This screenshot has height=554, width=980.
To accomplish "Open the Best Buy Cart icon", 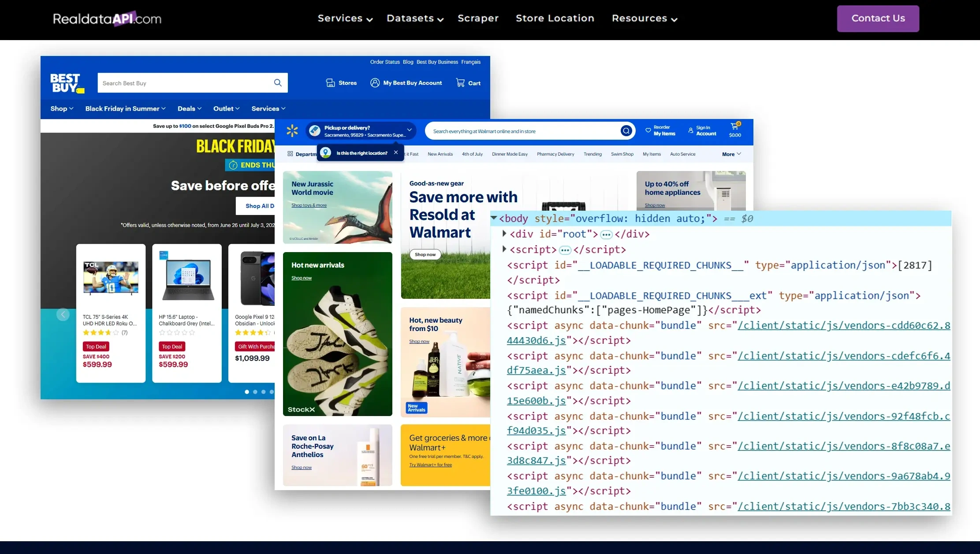I will (460, 82).
